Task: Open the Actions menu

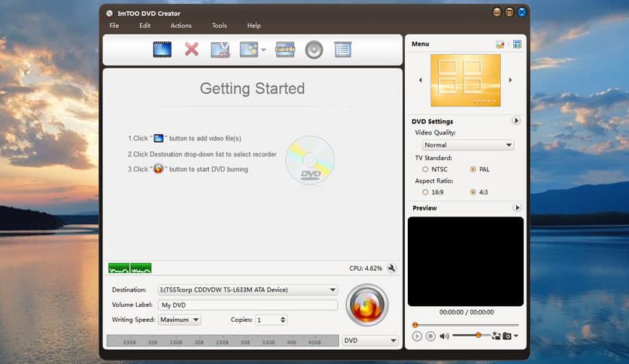Action: (181, 26)
